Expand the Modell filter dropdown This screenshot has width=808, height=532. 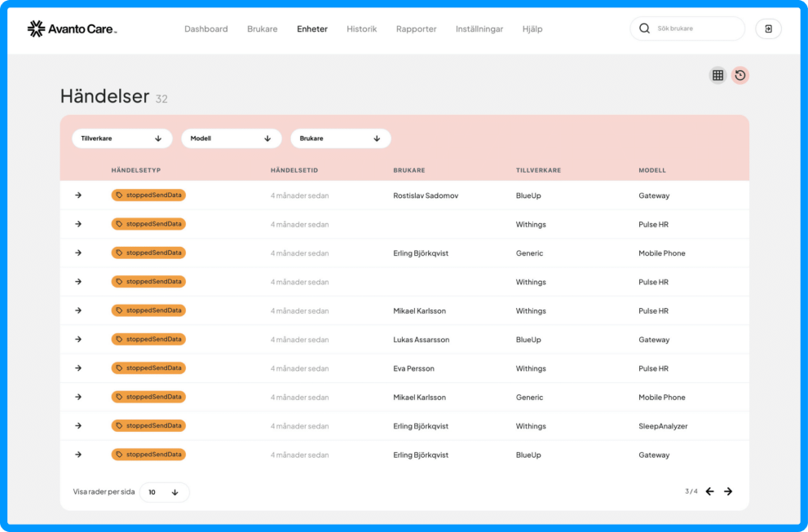click(x=232, y=138)
